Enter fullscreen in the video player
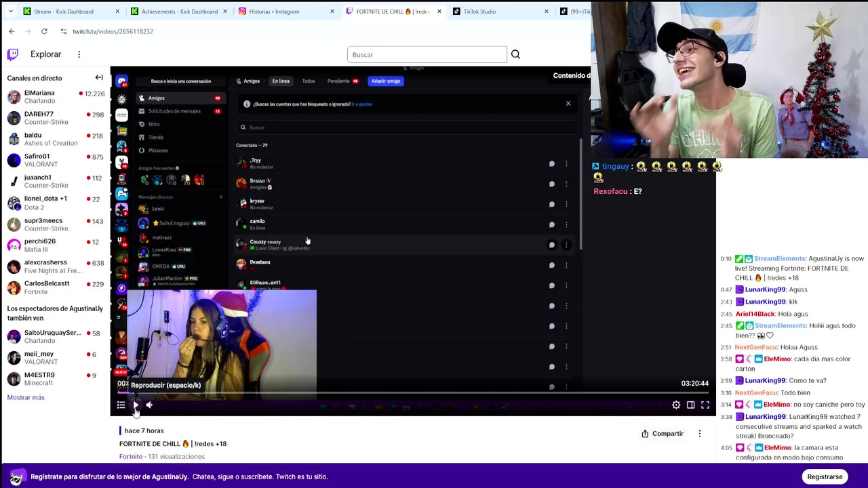The image size is (868, 488). coord(705,405)
